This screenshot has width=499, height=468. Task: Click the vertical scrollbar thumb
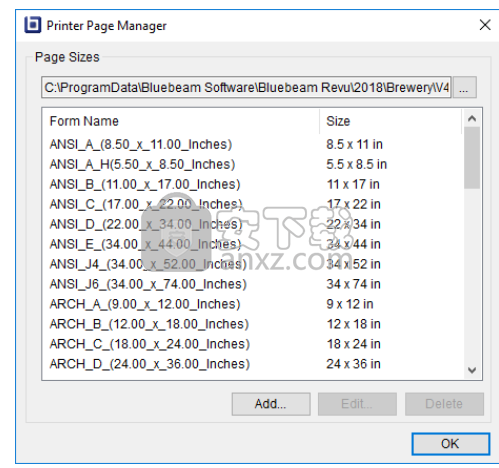click(x=472, y=158)
